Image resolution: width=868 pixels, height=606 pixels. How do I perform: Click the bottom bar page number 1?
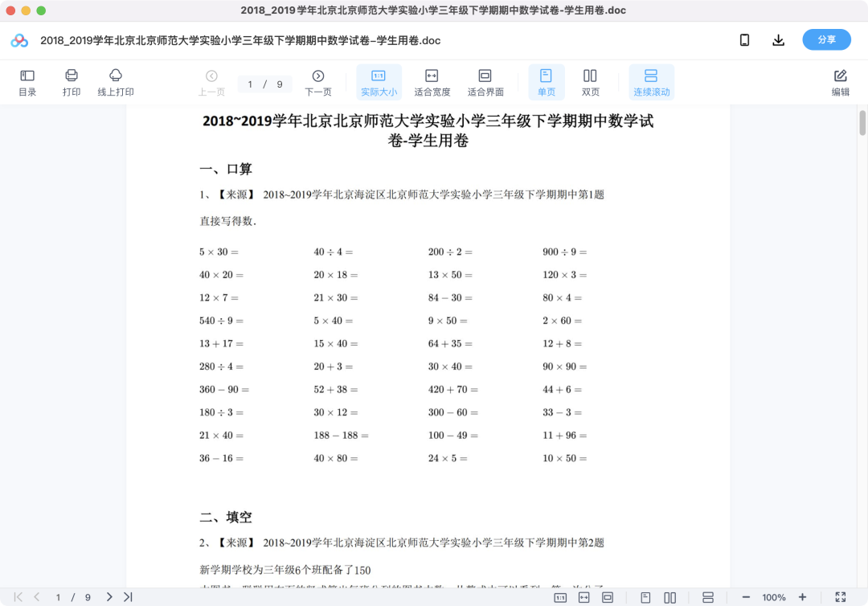click(58, 597)
